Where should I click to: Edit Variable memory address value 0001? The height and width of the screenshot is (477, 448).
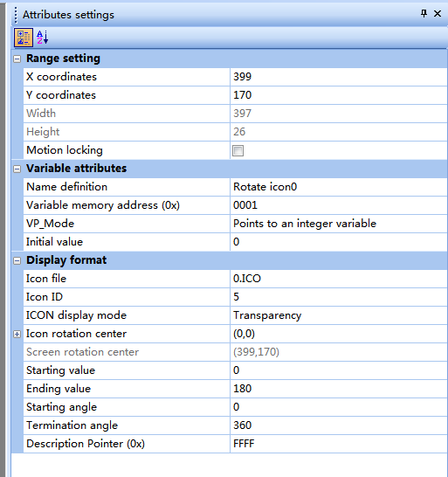pyautogui.click(x=339, y=205)
